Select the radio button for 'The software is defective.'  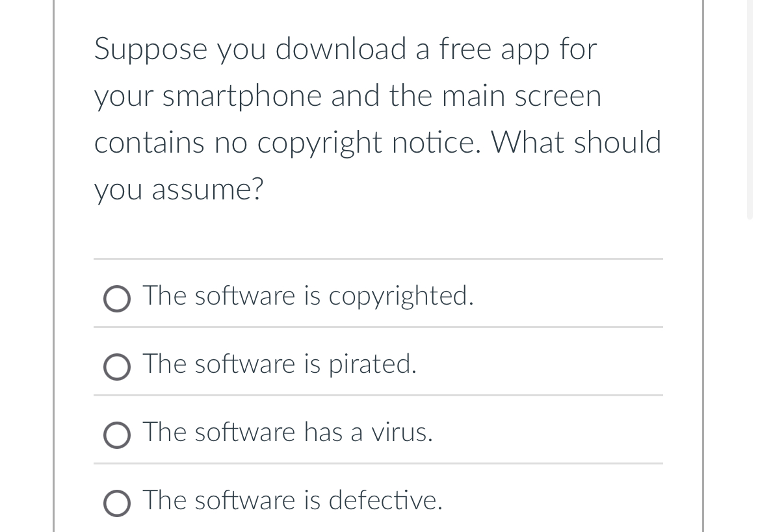coord(117,503)
